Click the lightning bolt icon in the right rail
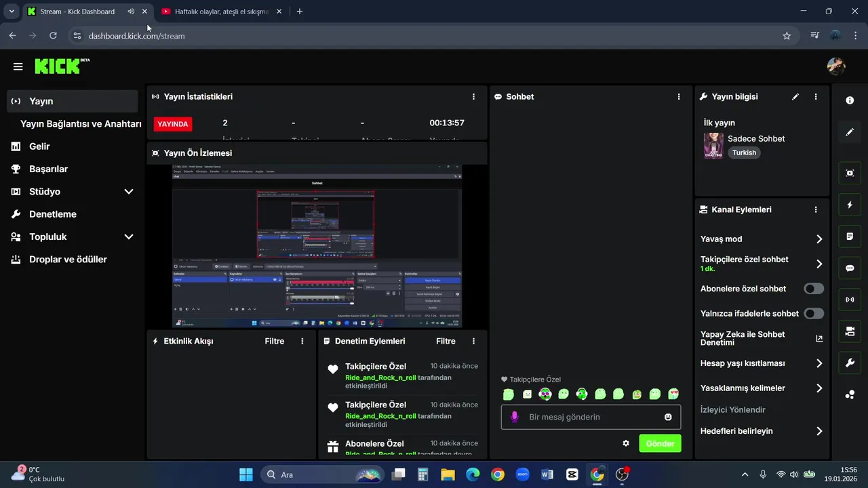This screenshot has height=488, width=868. coord(850,205)
